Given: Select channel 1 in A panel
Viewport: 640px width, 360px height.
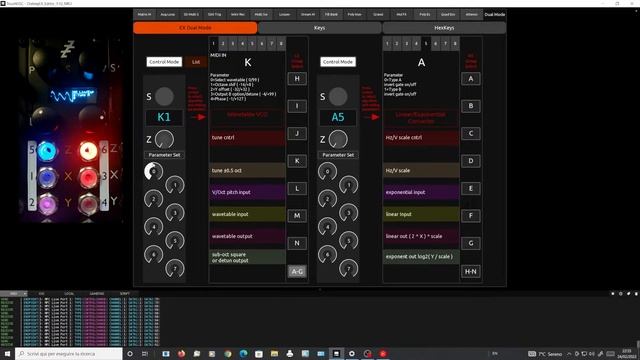Looking at the screenshot, I should (387, 43).
